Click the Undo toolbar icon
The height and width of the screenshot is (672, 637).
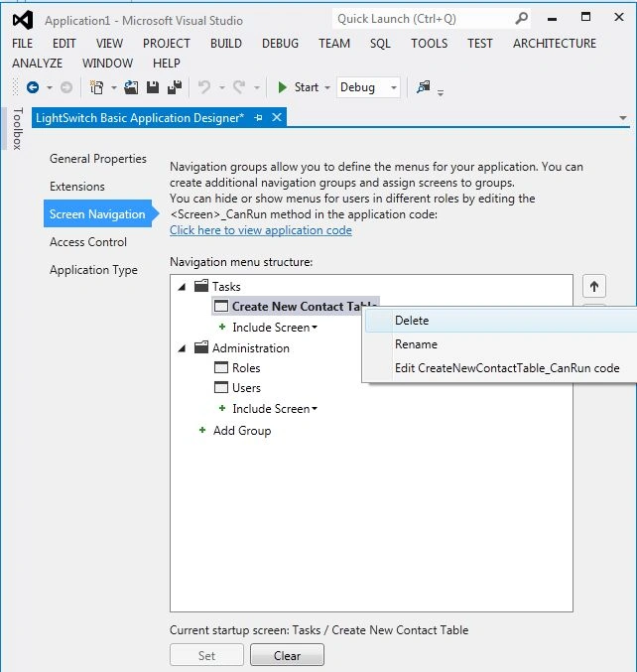click(x=204, y=87)
